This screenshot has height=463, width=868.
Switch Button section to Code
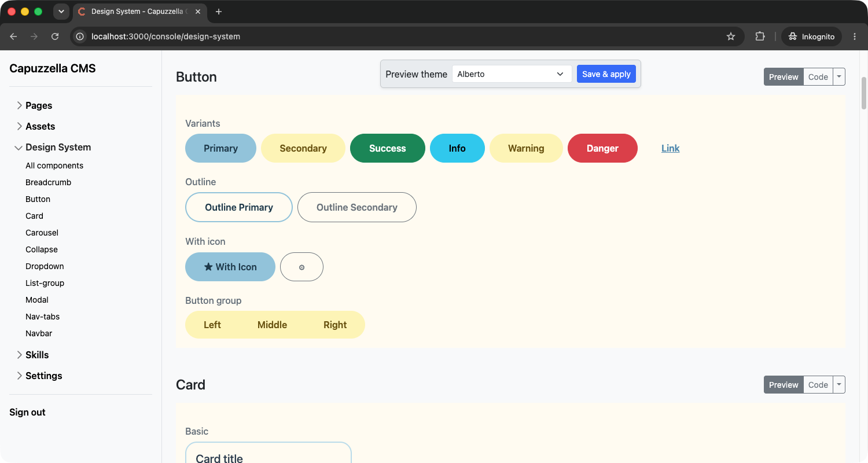818,77
